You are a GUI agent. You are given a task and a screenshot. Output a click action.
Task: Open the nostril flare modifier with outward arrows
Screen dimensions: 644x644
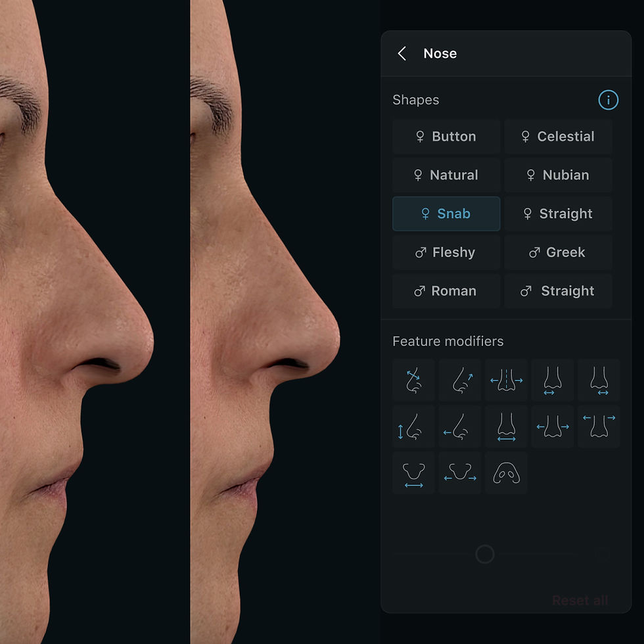pos(599,426)
